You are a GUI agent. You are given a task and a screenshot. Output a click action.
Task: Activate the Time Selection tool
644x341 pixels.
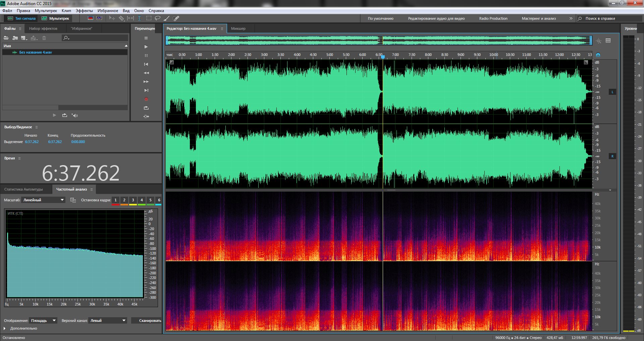139,18
